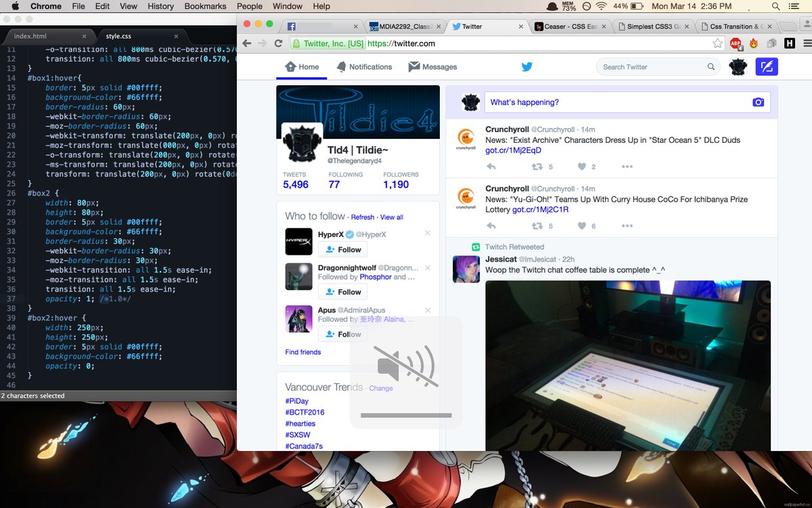Like the Yu-Gi-Oh Crunchyroll tweet

(582, 226)
